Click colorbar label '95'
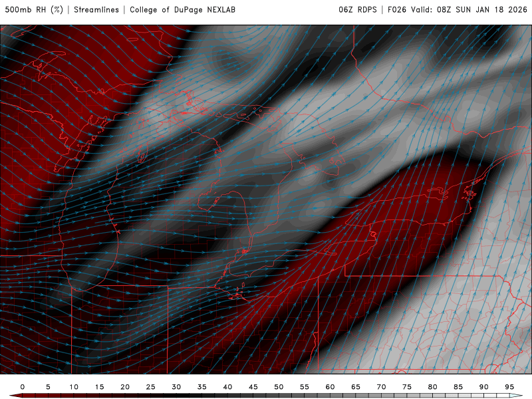Screen dimensions: 532x399 [509, 387]
